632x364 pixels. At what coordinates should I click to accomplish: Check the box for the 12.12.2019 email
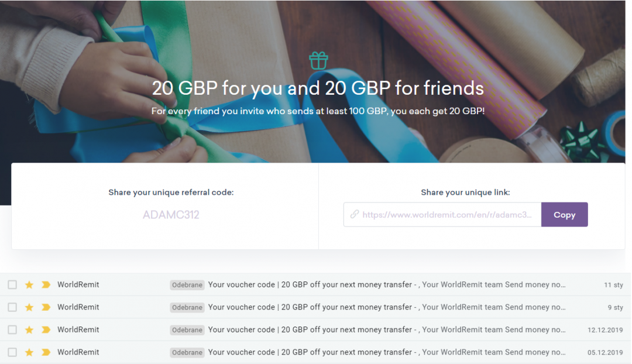(x=12, y=330)
